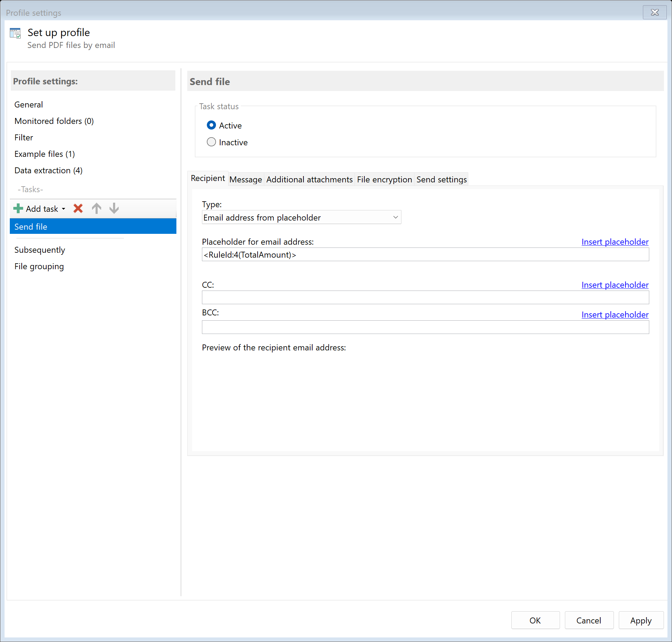672x642 pixels.
Task: Select the Inactive task status
Action: point(211,142)
